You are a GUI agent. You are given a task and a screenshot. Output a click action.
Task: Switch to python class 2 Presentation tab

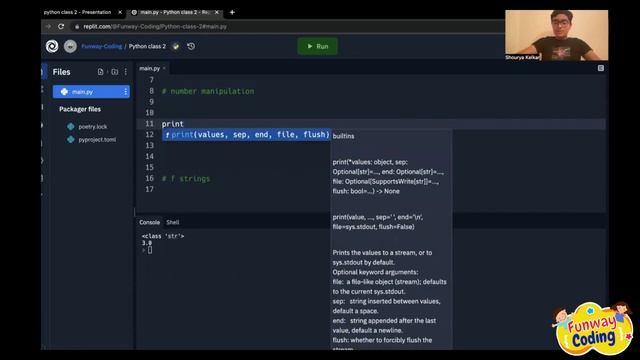[x=78, y=12]
